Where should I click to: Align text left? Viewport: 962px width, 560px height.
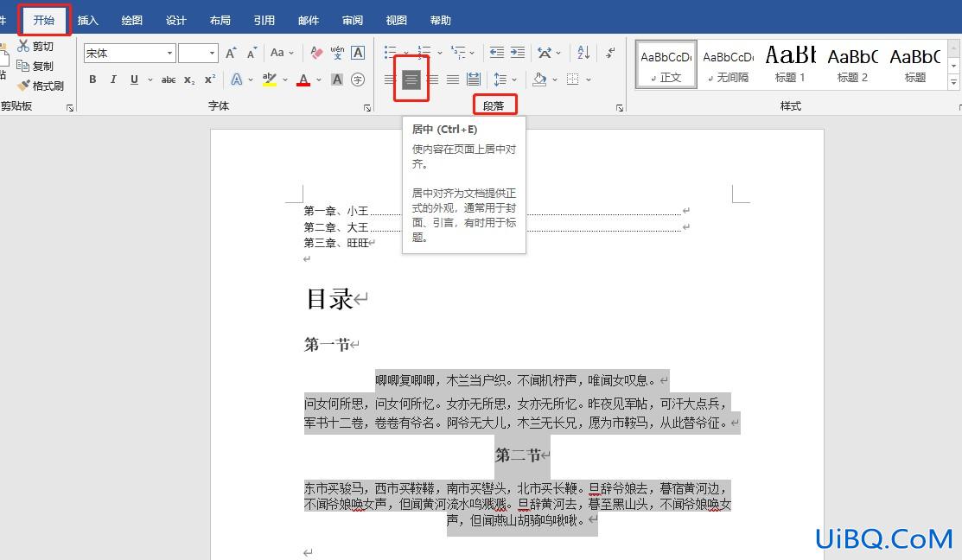(x=390, y=80)
